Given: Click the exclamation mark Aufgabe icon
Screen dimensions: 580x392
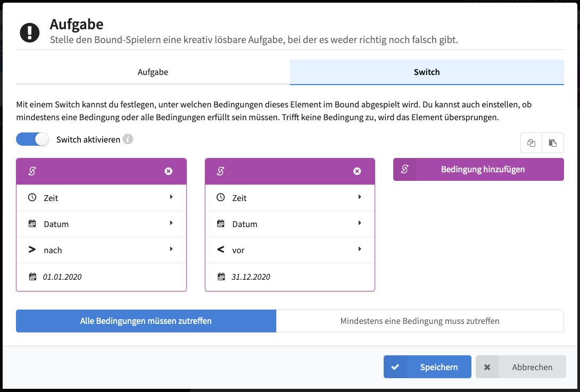Looking at the screenshot, I should (30, 32).
